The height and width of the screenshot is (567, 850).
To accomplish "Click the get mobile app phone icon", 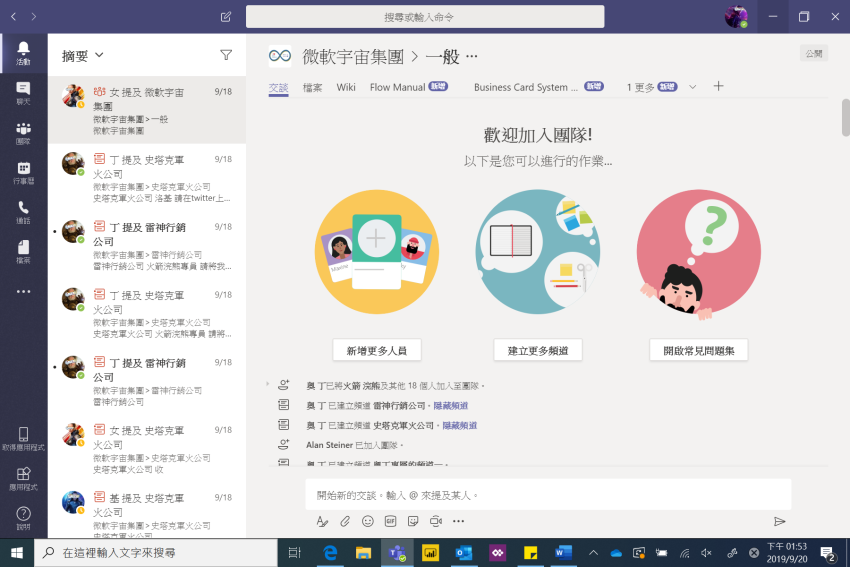I will pyautogui.click(x=23, y=439).
